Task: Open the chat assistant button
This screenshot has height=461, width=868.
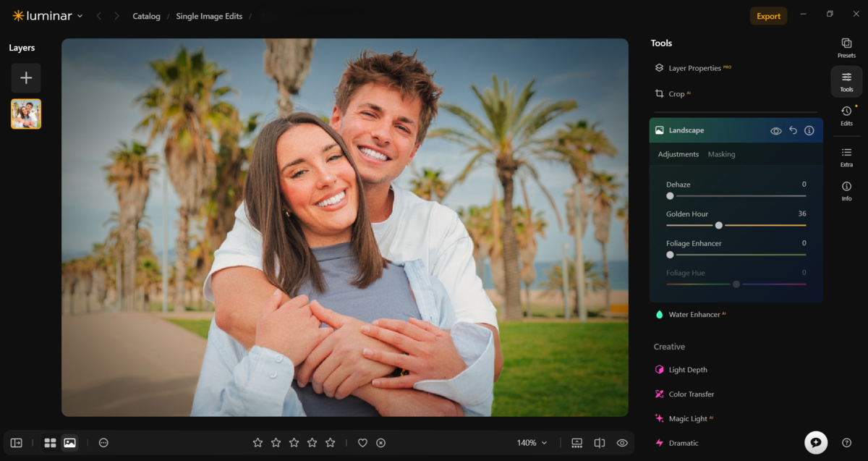Action: tap(816, 442)
